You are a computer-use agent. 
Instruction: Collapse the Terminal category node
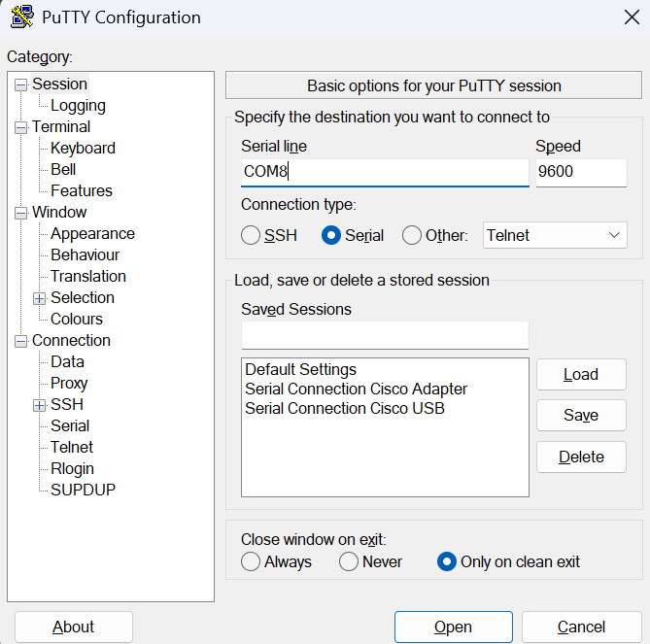pos(20,127)
